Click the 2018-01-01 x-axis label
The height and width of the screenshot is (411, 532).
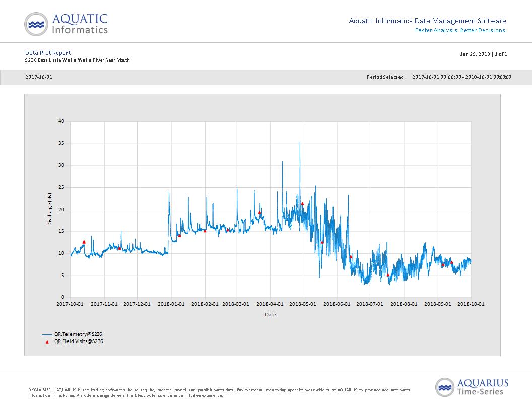pyautogui.click(x=171, y=304)
